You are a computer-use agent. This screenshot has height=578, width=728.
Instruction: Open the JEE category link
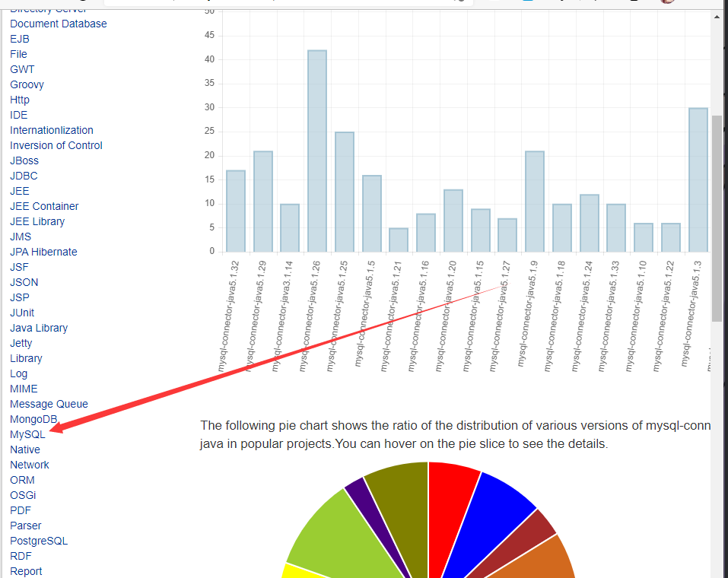click(x=20, y=192)
